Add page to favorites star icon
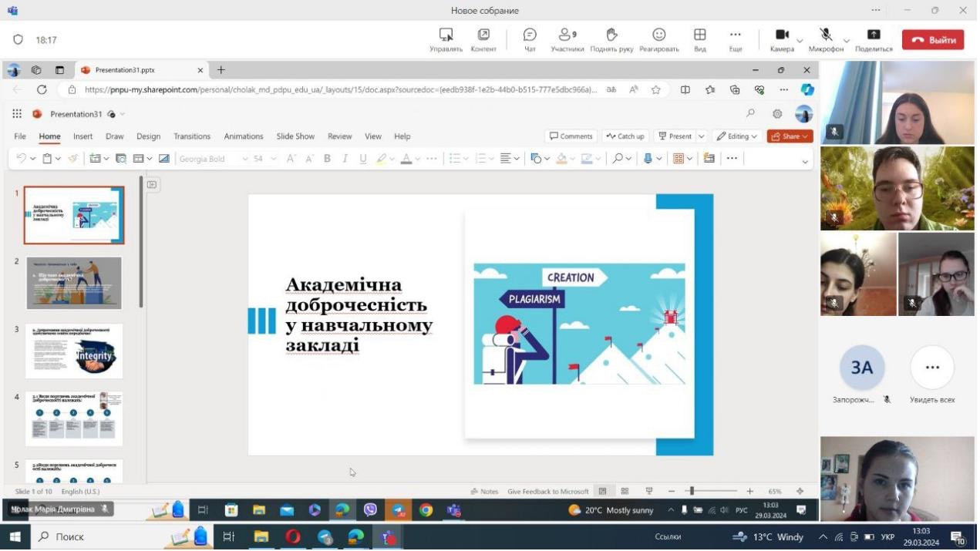This screenshot has height=551, width=980. pos(657,89)
